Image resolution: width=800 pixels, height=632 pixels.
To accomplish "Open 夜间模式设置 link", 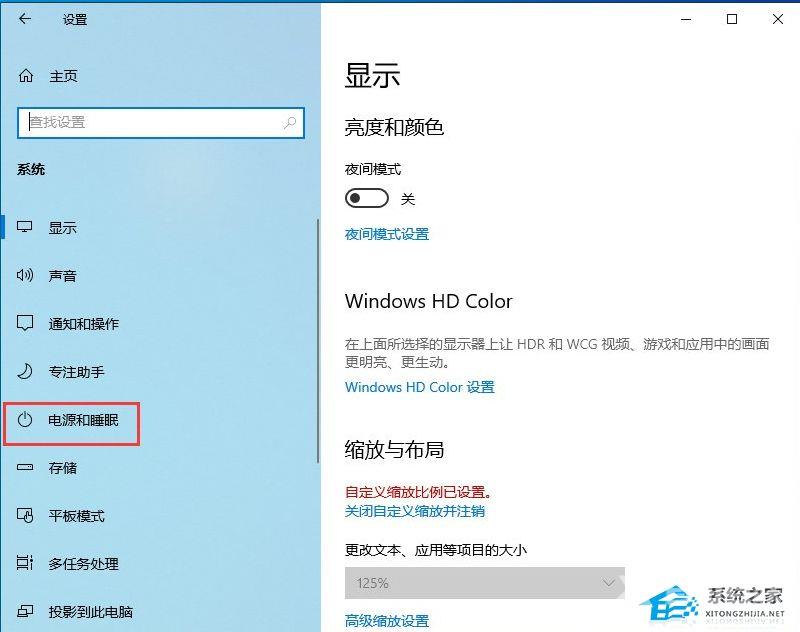I will click(x=387, y=234).
